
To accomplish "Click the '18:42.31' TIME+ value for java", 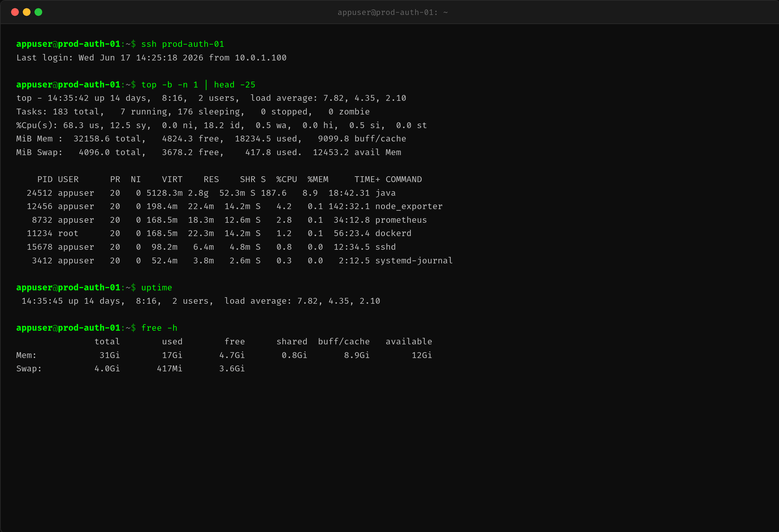I will [349, 193].
